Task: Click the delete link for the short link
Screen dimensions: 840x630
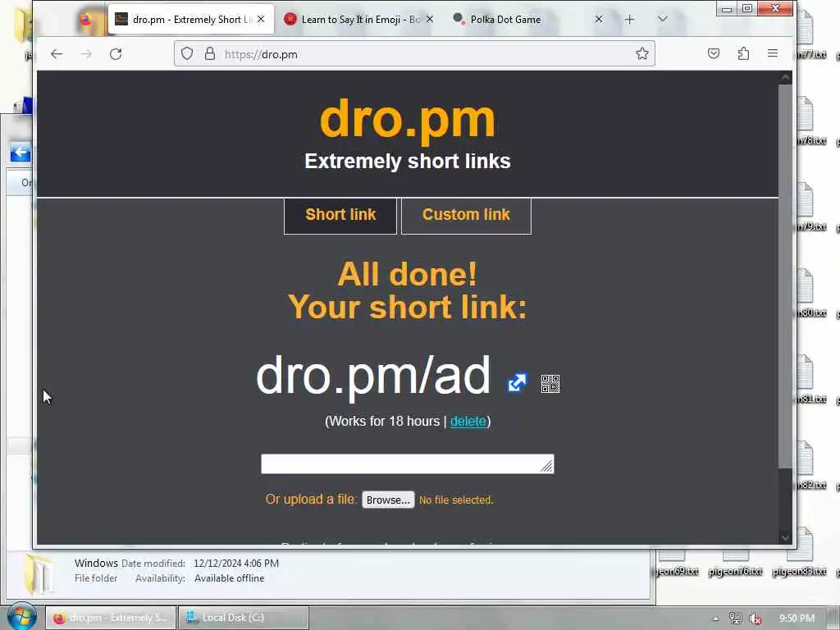Action: coord(468,421)
